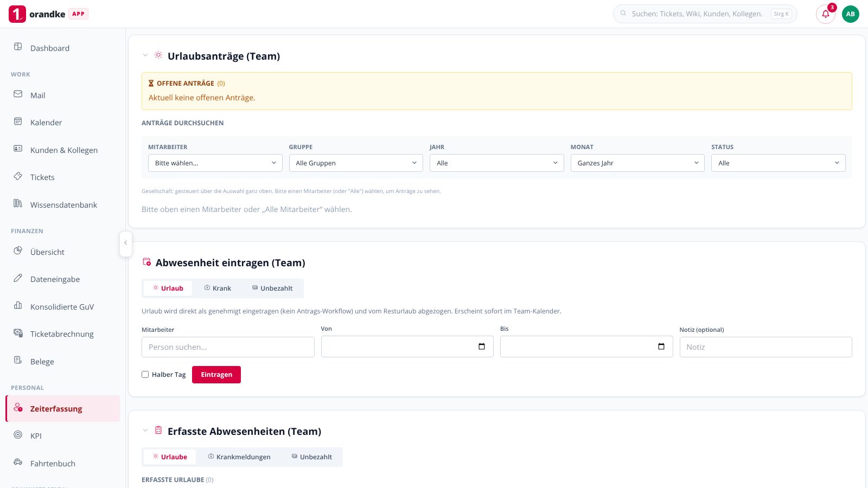Expand the Gruppe 'Alle Gruppen' dropdown
The image size is (868, 488).
point(356,163)
